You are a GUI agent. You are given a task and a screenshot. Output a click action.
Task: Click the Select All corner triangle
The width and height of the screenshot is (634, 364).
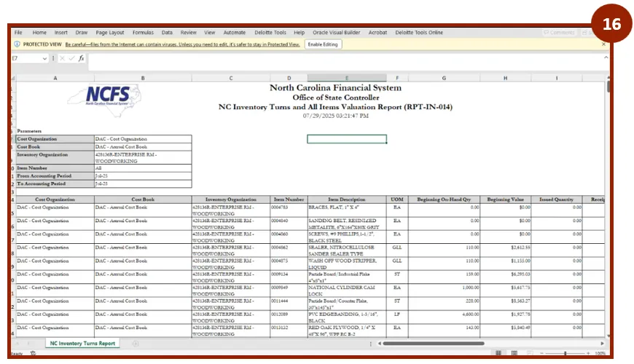click(12, 77)
